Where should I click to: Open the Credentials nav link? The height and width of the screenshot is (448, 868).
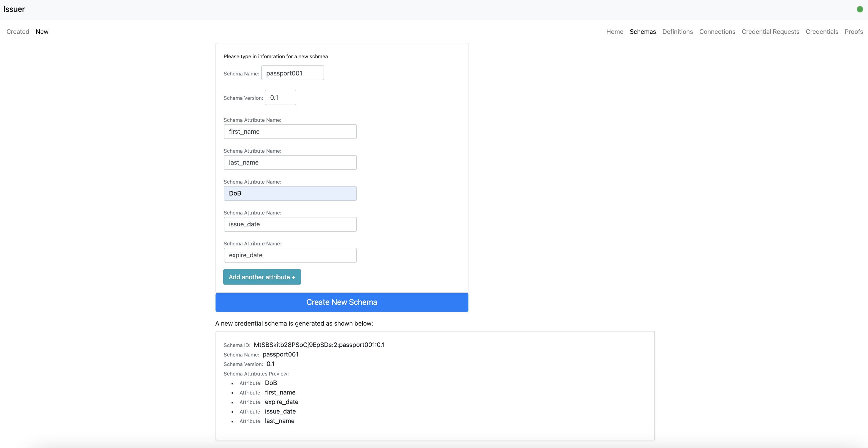pyautogui.click(x=822, y=32)
